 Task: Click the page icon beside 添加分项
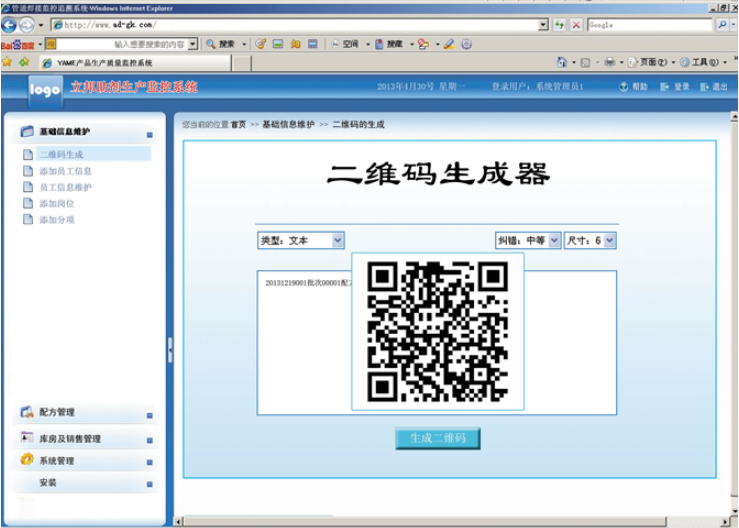[x=28, y=219]
